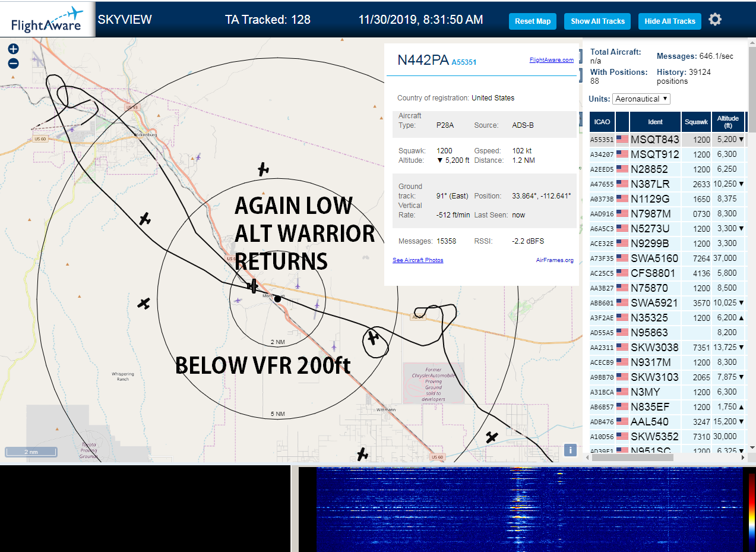
Task: Select the N835EF ident in the table
Action: pyautogui.click(x=650, y=407)
